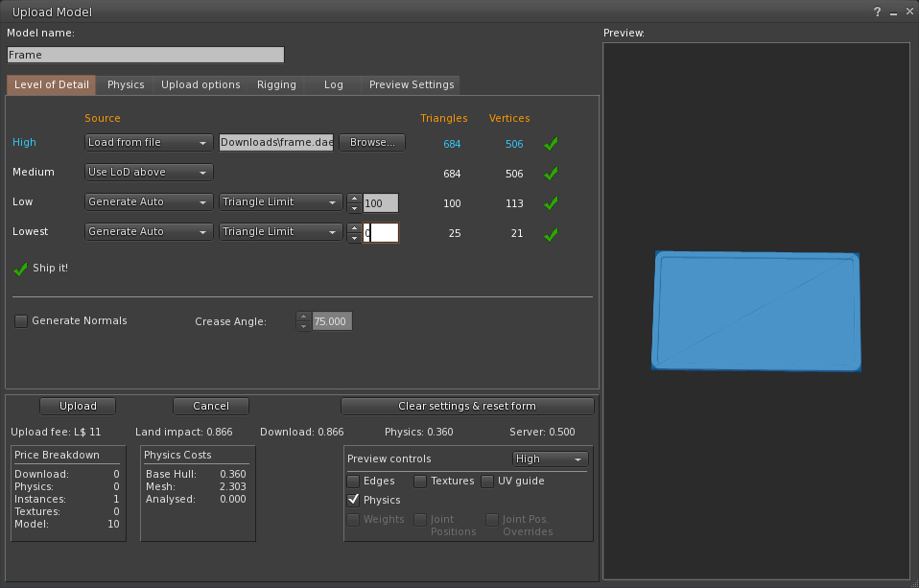Click the Low triangle limit field 100
The height and width of the screenshot is (588, 919).
381,203
